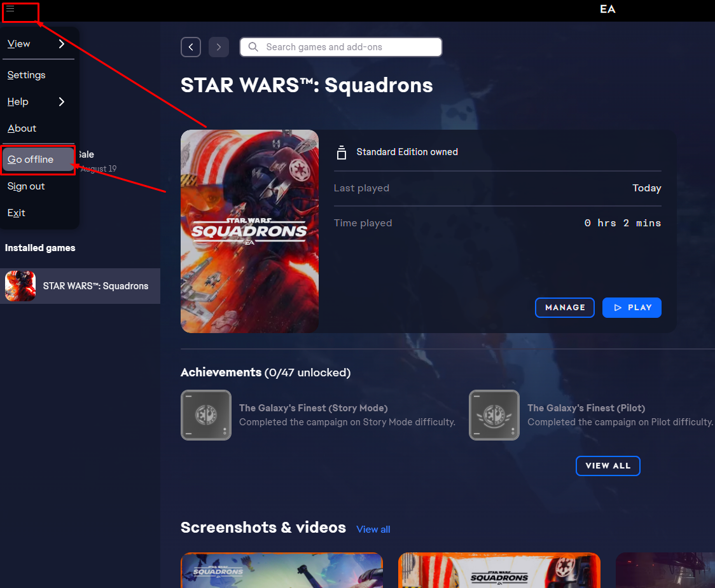Click the Galaxy's Finest Story Mode achievement icon

(206, 415)
